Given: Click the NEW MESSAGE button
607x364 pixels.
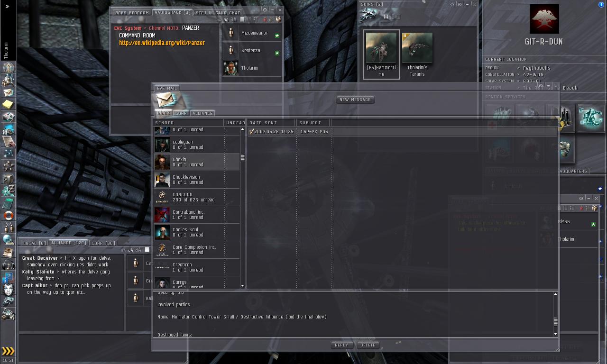Looking at the screenshot, I should pyautogui.click(x=355, y=100).
